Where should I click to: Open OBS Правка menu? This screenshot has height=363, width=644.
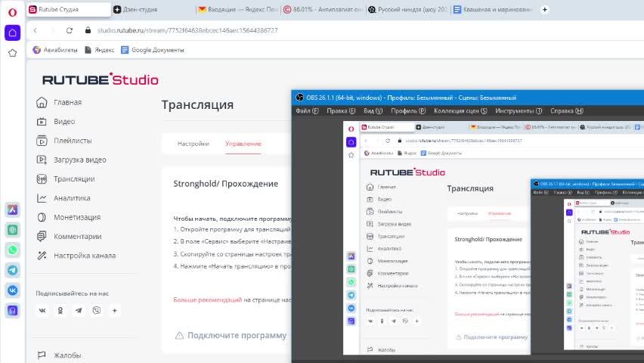point(341,110)
